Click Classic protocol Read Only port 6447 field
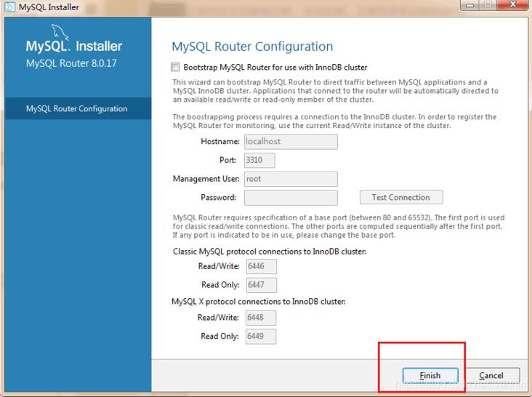Viewport: 532px width, 397px height. (x=261, y=285)
